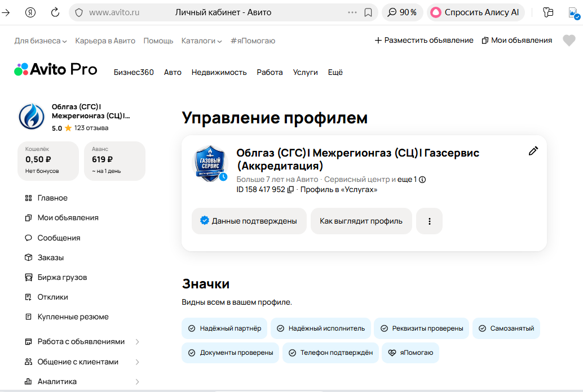
Task: Expand the Каталоги dropdown
Action: pyautogui.click(x=201, y=41)
